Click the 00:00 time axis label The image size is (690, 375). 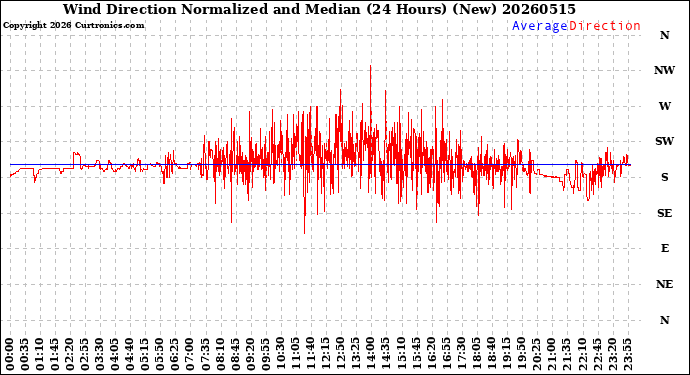point(10,354)
